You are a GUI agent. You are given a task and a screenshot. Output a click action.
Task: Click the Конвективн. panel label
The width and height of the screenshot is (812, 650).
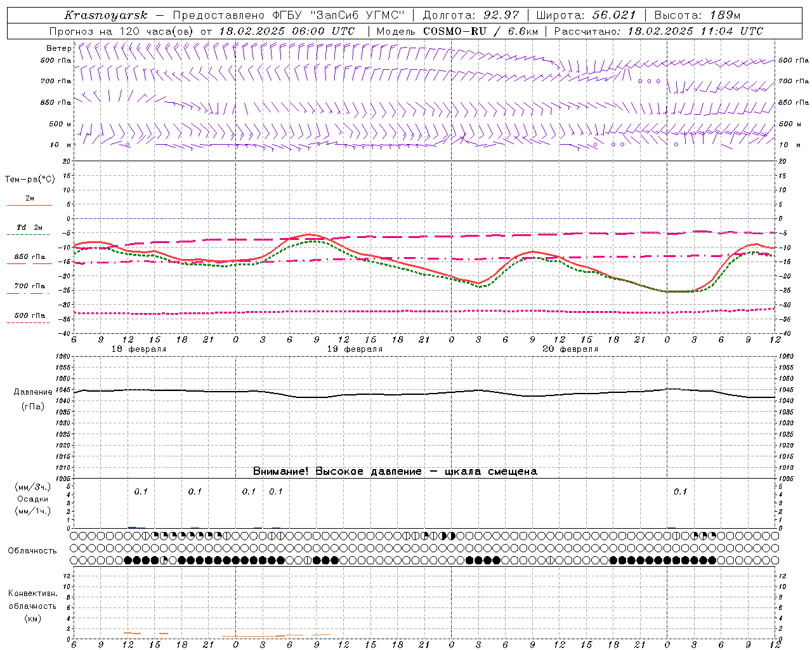tap(32, 594)
